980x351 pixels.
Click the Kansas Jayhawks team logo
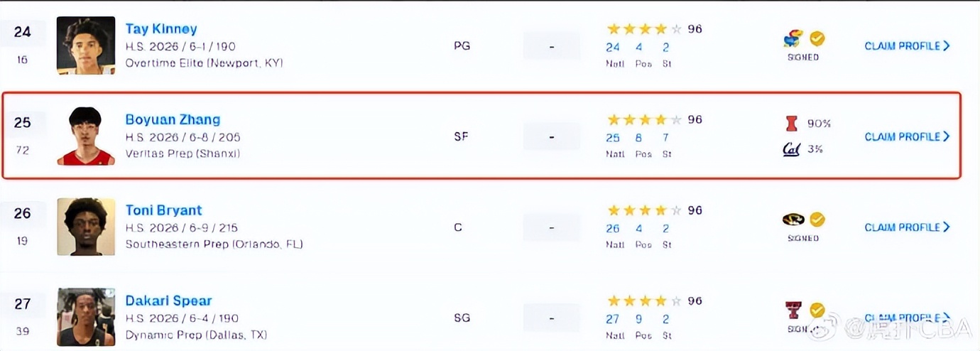(x=794, y=38)
